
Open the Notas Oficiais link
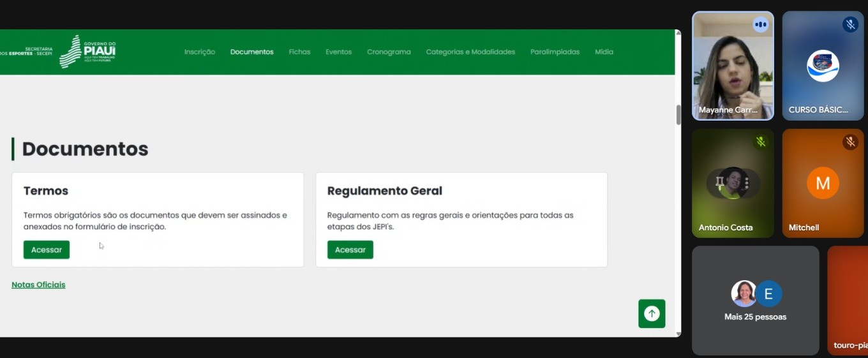point(38,285)
